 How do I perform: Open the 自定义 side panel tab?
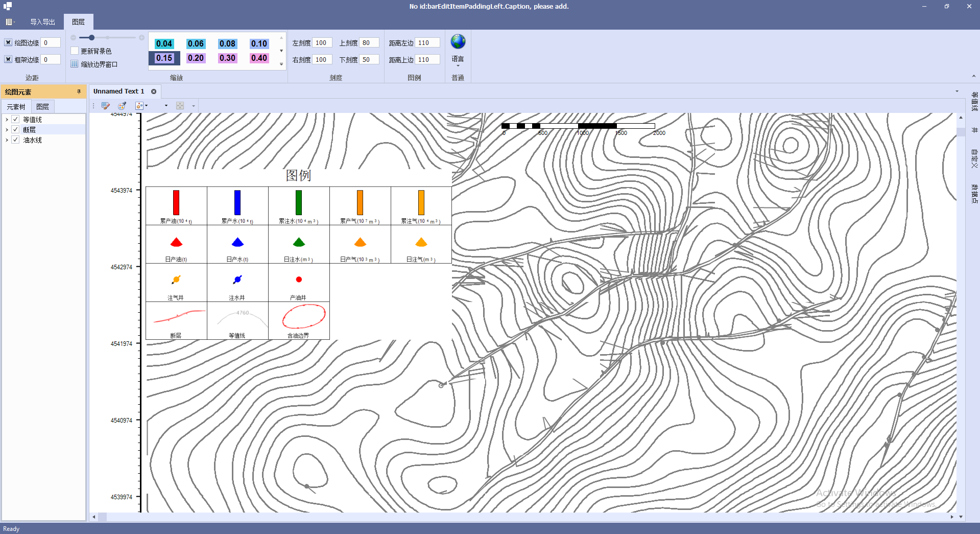(974, 158)
